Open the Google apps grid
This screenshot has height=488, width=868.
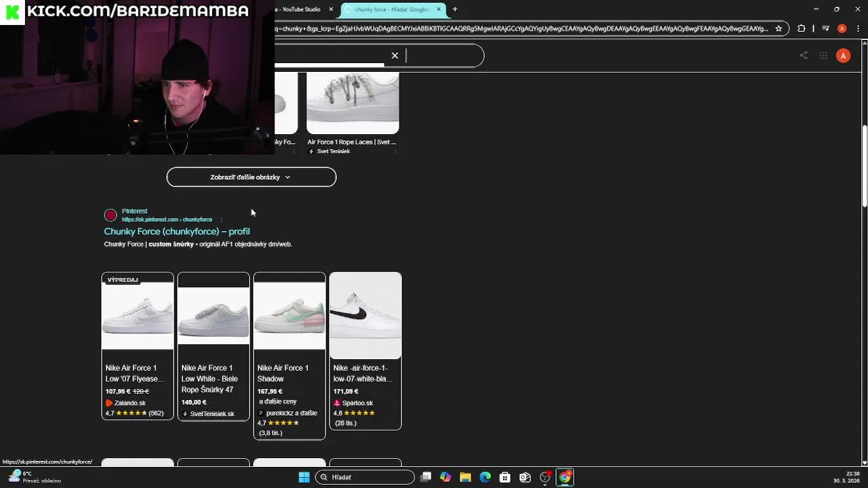point(823,56)
